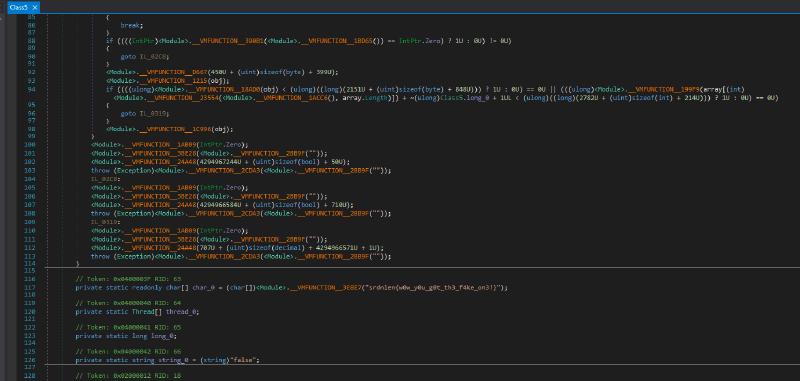Click IntPtr.Zero on line 105
800x381 pixels.
pyautogui.click(x=220, y=188)
